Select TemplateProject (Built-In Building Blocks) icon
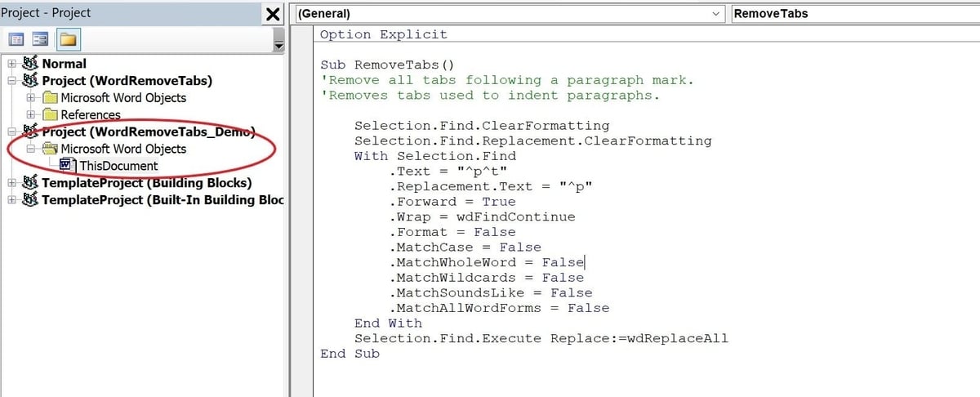This screenshot has width=980, height=397. click(30, 200)
